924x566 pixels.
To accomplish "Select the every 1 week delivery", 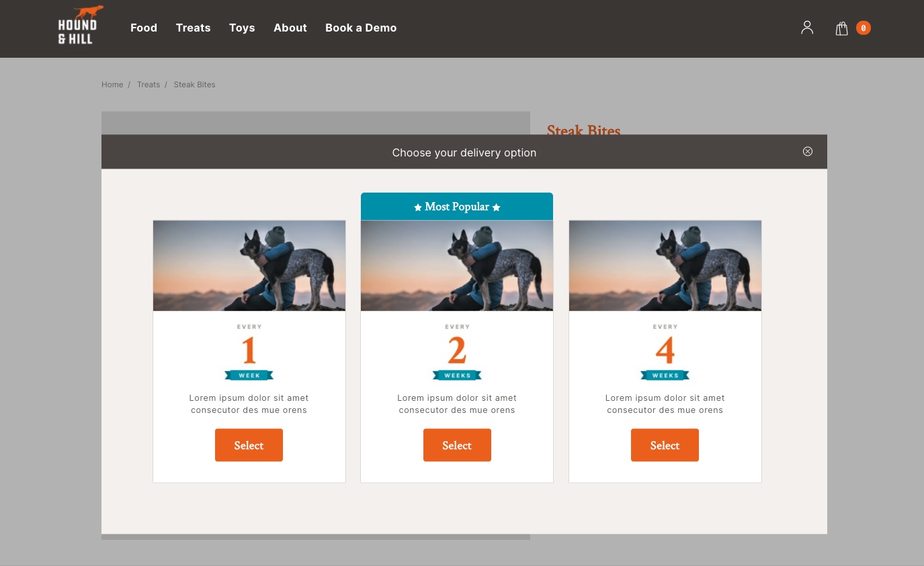I will pos(249,445).
